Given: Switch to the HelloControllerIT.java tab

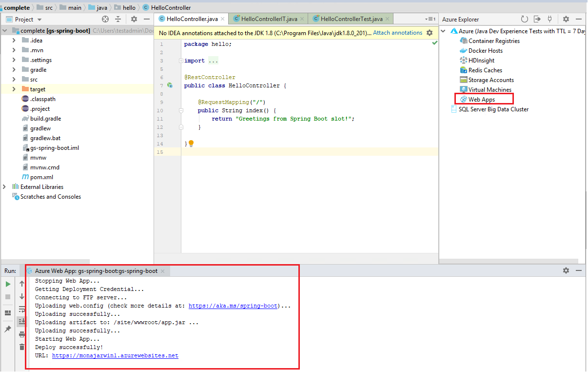Looking at the screenshot, I should [x=268, y=18].
